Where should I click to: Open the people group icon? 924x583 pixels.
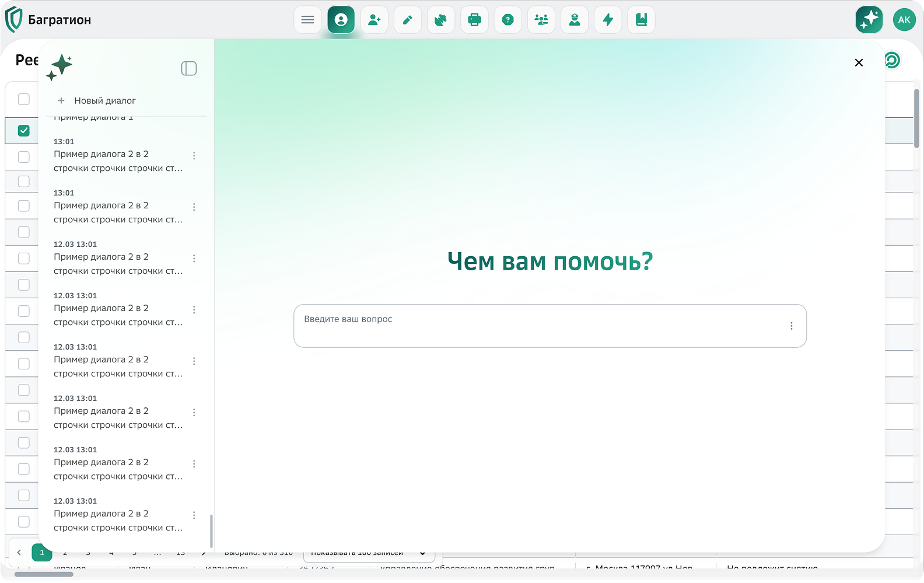541,20
